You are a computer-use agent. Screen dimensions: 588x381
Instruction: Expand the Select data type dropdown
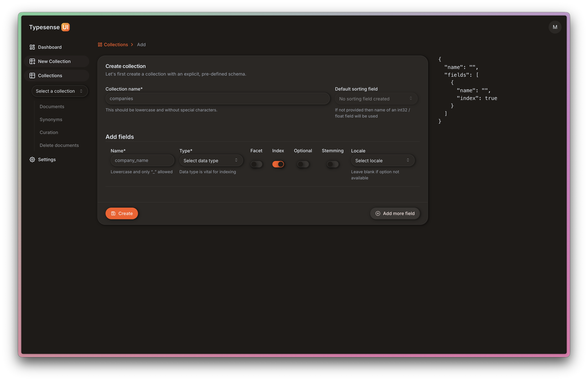point(211,160)
